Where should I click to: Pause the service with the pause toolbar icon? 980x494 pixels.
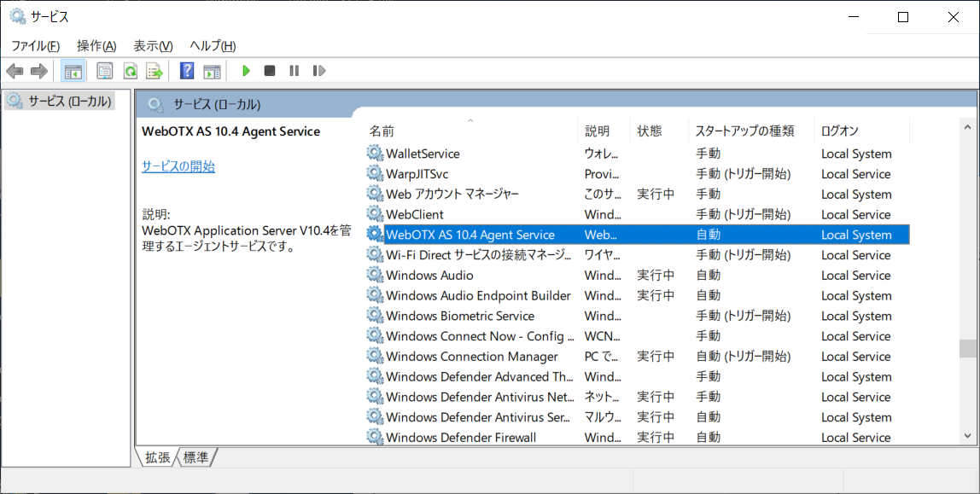tap(294, 70)
